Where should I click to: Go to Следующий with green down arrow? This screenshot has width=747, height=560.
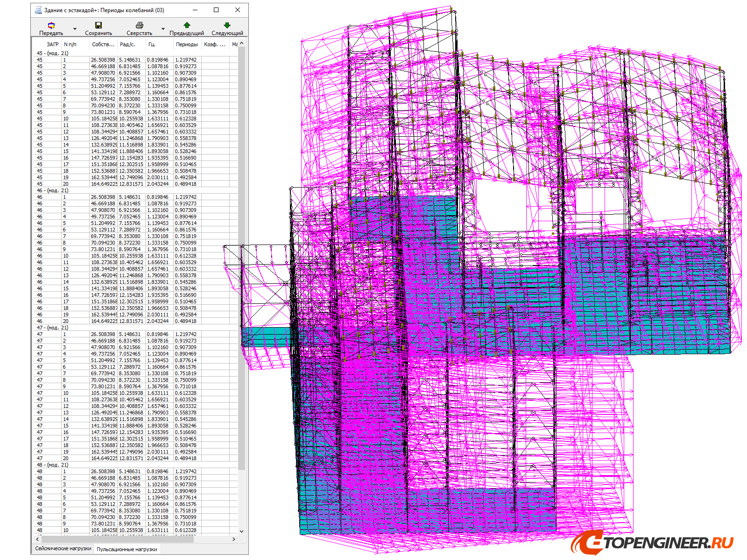click(227, 26)
